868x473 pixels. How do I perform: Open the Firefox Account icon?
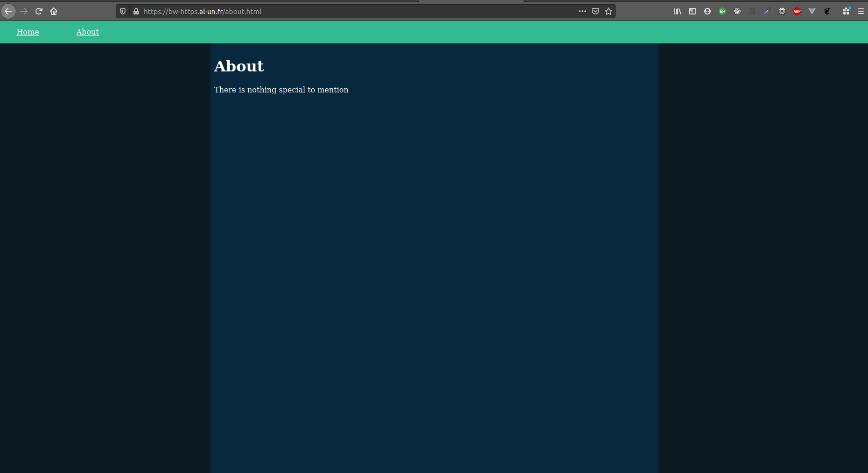(708, 11)
